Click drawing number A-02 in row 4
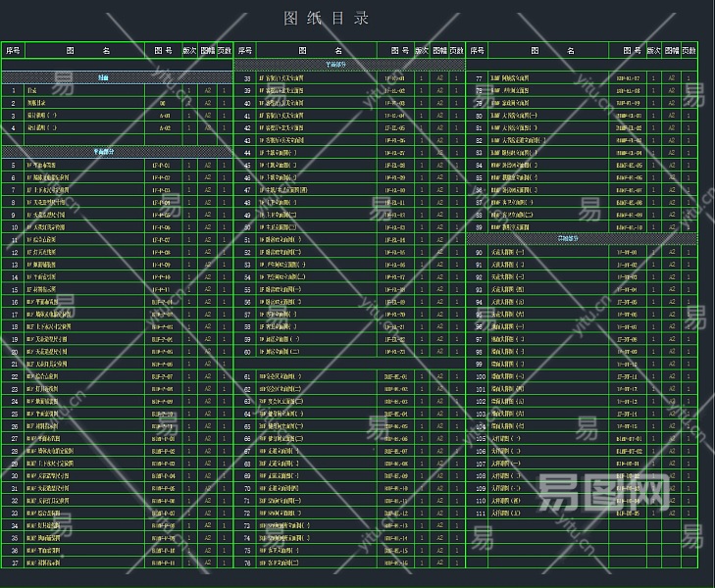The width and height of the screenshot is (715, 588). click(164, 128)
